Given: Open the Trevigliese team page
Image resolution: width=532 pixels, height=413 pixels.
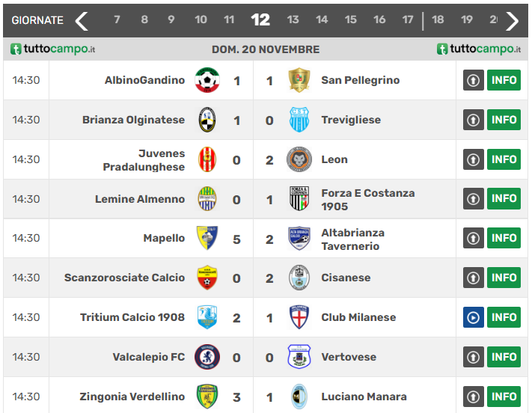Looking at the screenshot, I should (x=351, y=120).
